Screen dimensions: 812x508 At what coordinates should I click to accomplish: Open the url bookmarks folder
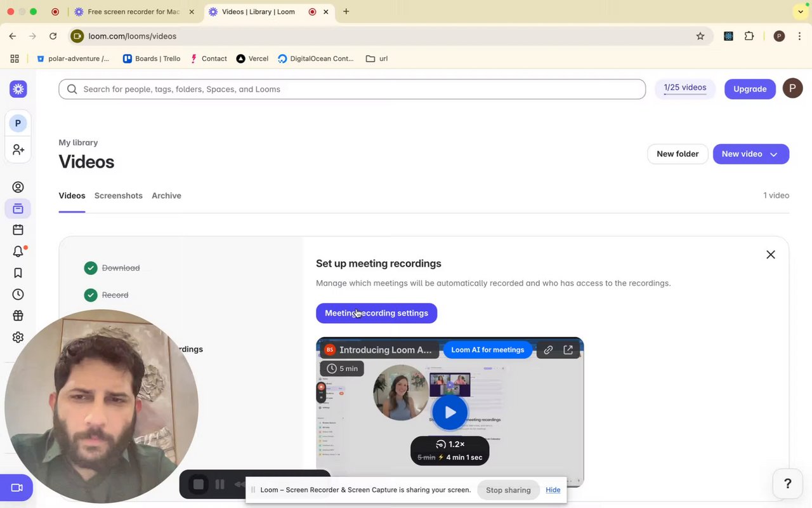pos(377,58)
